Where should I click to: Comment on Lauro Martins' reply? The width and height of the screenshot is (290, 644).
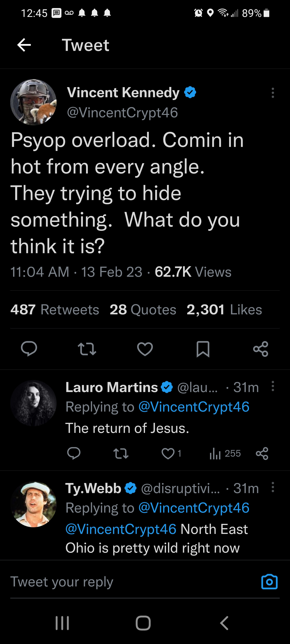(74, 453)
